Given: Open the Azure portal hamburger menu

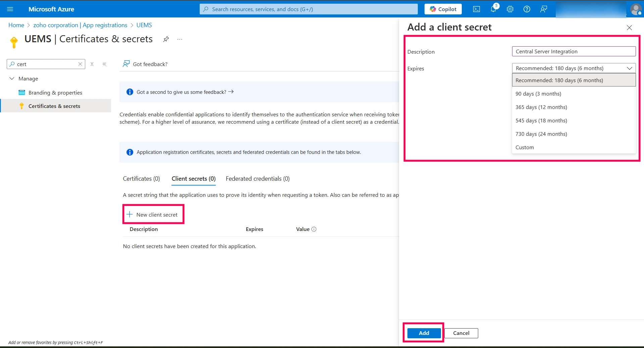Looking at the screenshot, I should click(10, 9).
